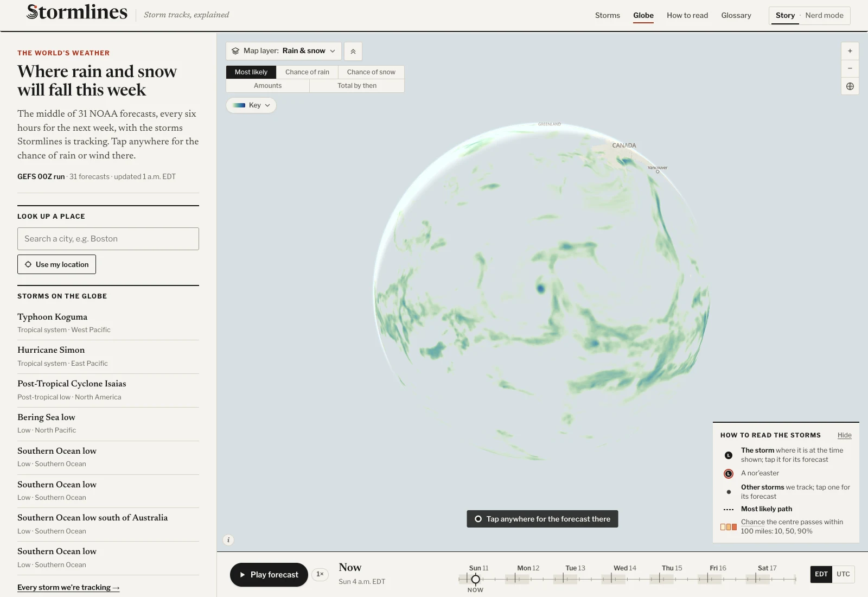Change the 1× playback speed
Screen dimensions: 868x597
point(320,574)
